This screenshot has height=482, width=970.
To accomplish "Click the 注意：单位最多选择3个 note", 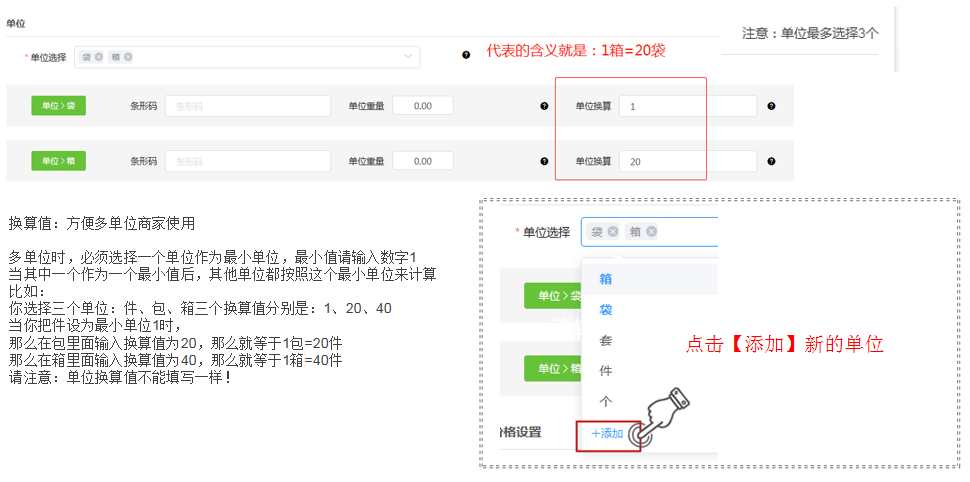I will pos(810,33).
